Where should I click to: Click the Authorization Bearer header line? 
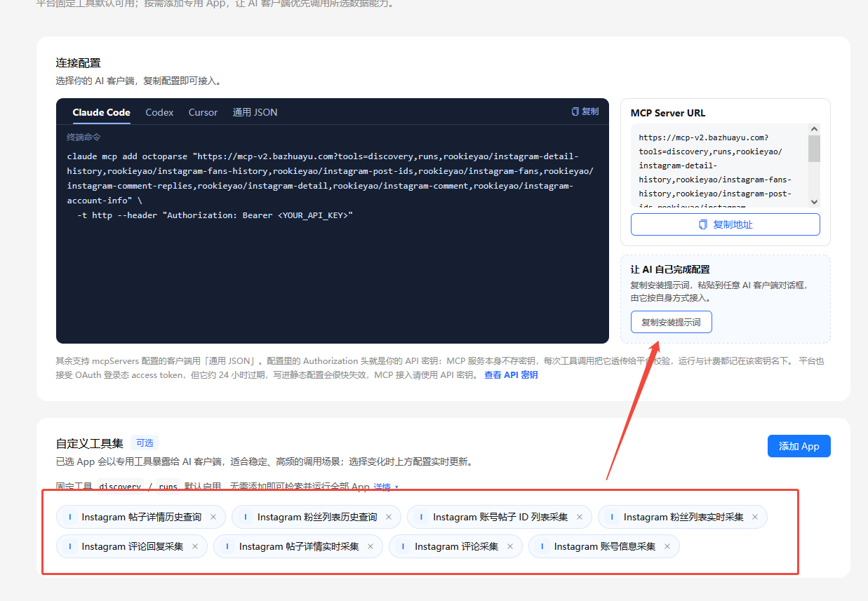click(x=215, y=215)
